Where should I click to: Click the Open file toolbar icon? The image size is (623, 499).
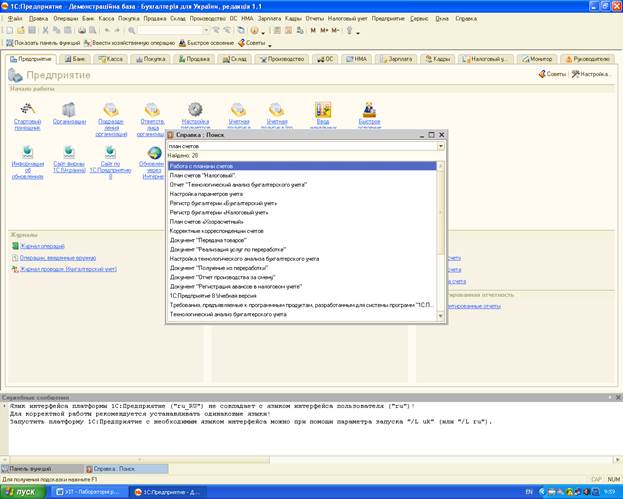pos(21,30)
